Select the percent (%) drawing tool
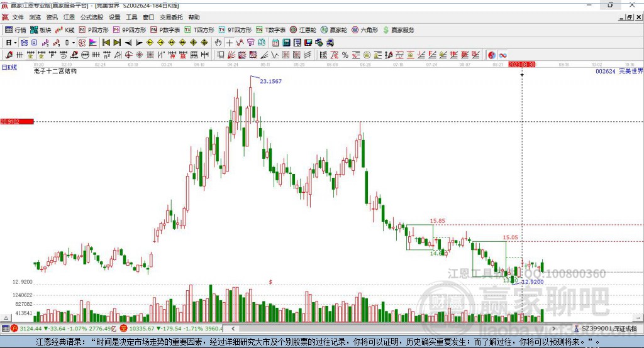The height and width of the screenshot is (348, 644). (x=345, y=55)
